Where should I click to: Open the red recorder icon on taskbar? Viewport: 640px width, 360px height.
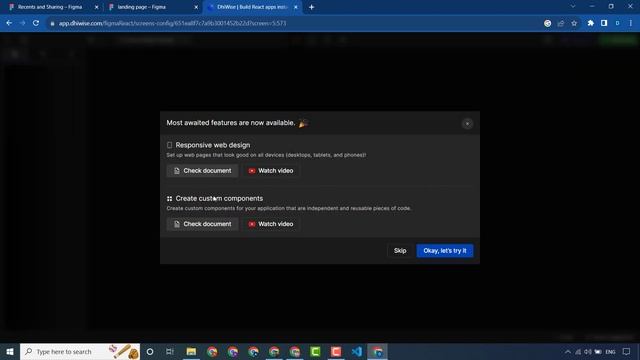pyautogui.click(x=336, y=351)
